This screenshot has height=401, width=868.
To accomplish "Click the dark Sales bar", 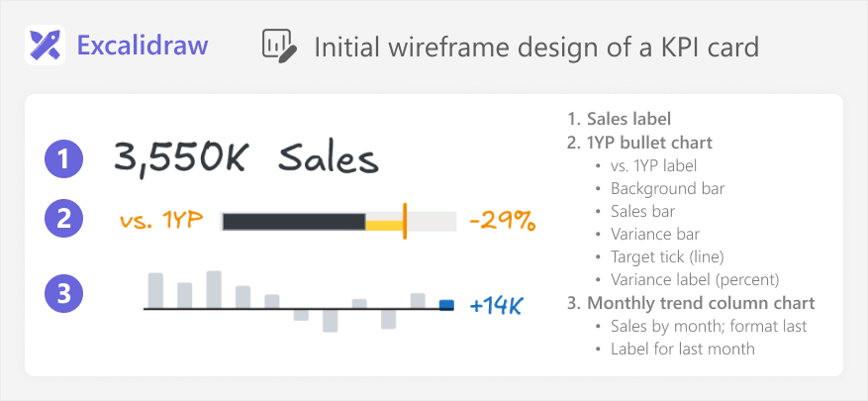I will (294, 222).
